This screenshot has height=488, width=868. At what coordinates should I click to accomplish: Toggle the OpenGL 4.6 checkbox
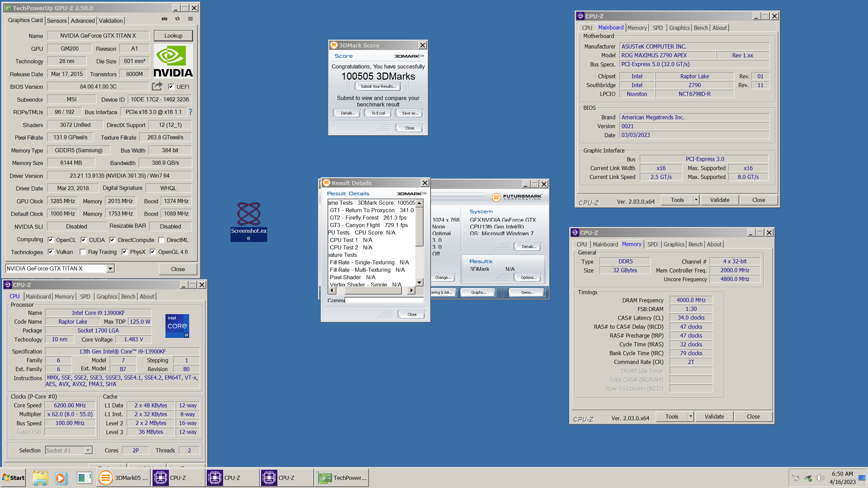click(x=153, y=252)
